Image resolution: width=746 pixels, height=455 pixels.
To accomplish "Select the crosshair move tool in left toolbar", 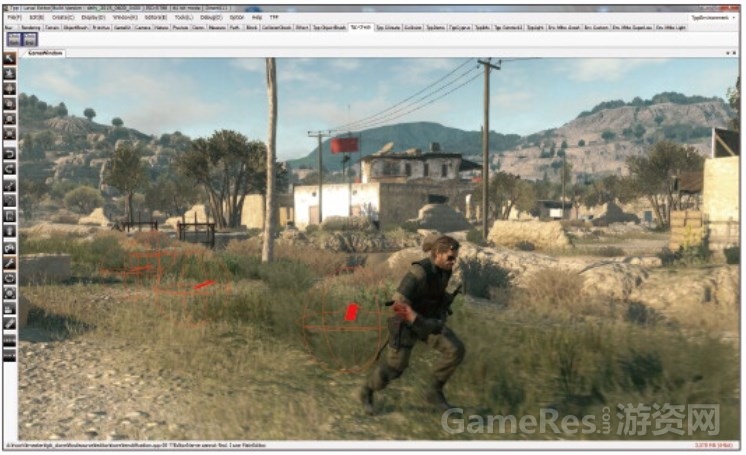I will [x=10, y=89].
